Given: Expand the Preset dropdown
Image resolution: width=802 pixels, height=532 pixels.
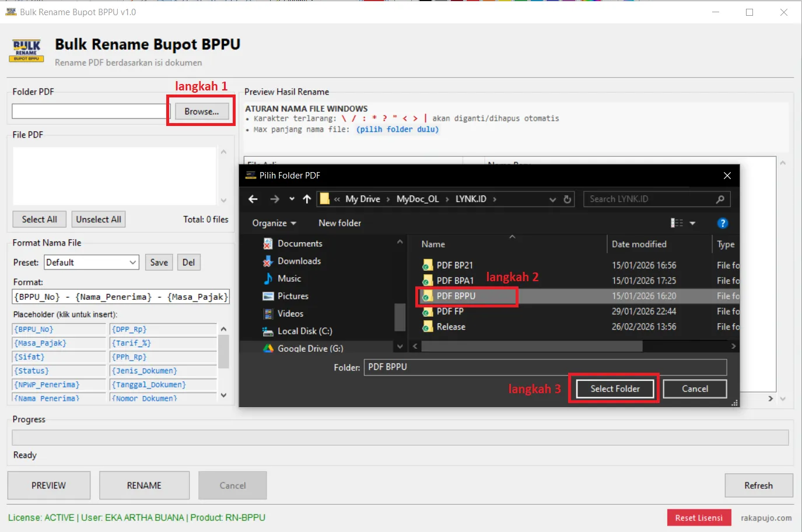Looking at the screenshot, I should pos(132,262).
